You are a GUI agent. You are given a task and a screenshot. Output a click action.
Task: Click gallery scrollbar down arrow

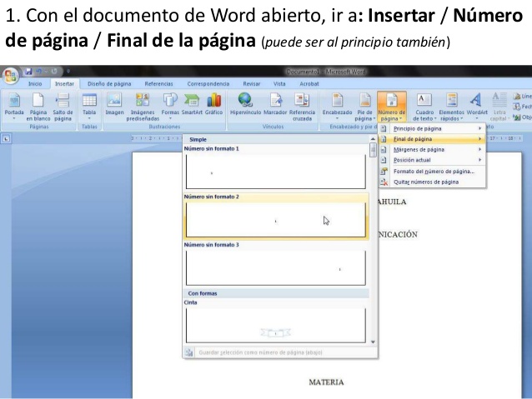(373, 342)
